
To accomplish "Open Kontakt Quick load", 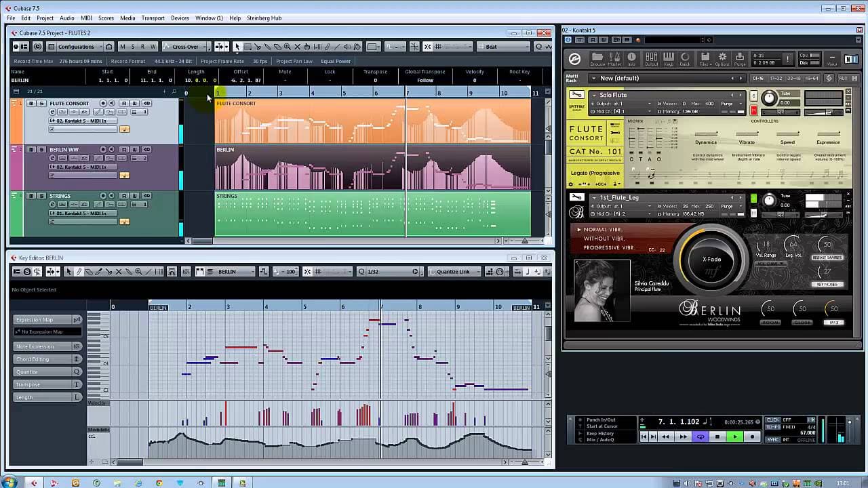I will click(x=685, y=58).
